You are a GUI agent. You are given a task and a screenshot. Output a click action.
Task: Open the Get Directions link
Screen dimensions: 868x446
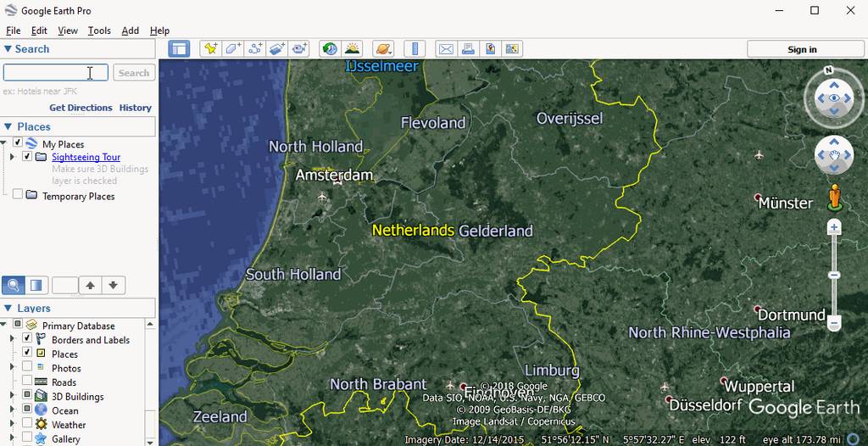coord(81,108)
